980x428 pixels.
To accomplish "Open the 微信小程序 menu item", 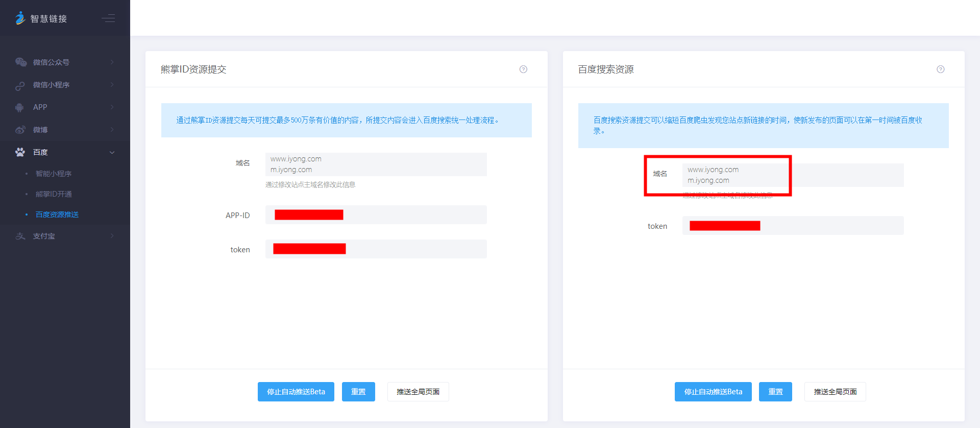I will [65, 85].
